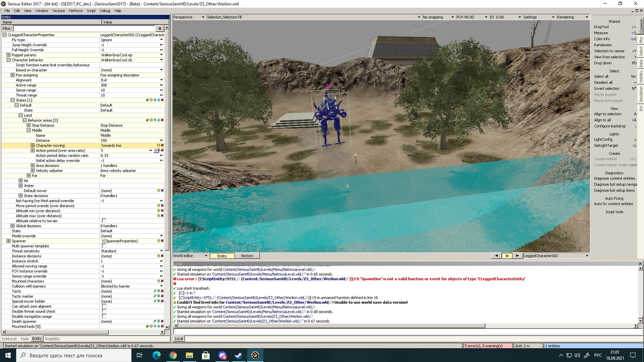644x362 pixels.
Task: Pause the simulation playback
Action: [507, 256]
